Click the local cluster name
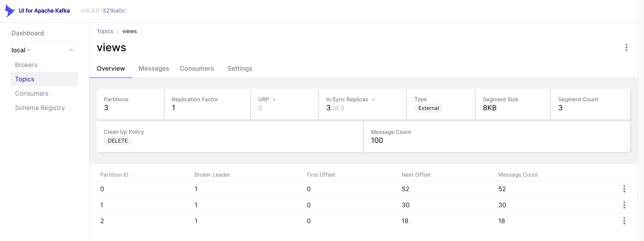This screenshot has height=241, width=644. click(19, 50)
